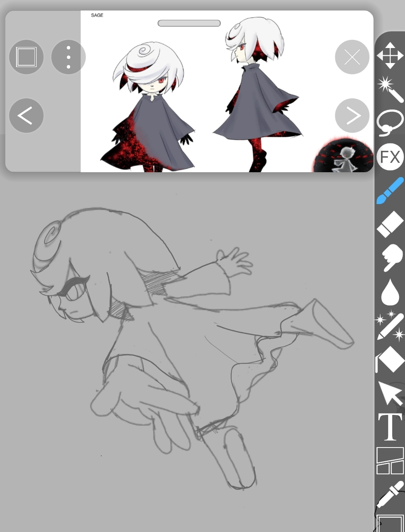Select the Magic Wand tool
The height and width of the screenshot is (532, 405).
point(390,89)
